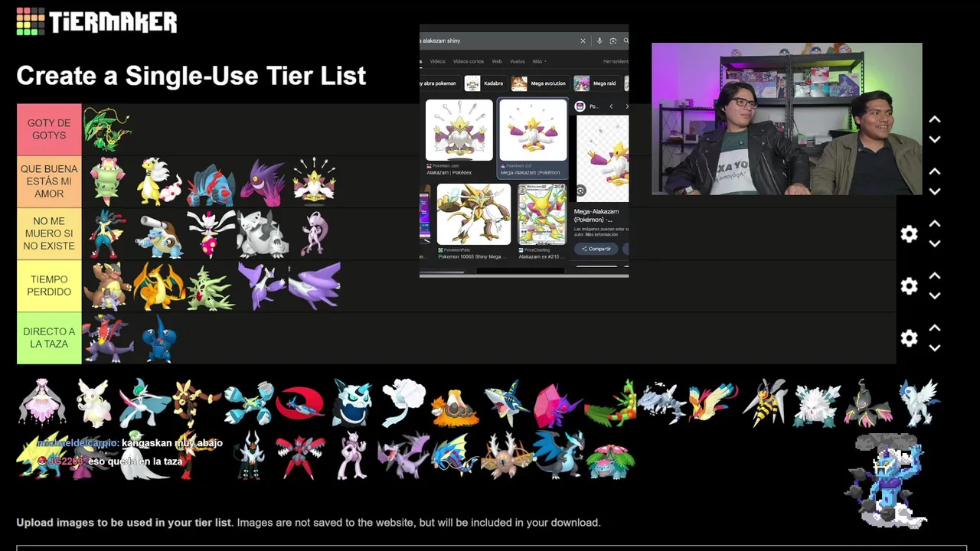The height and width of the screenshot is (551, 980).
Task: Select the Kadabra suggestion chip
Action: tap(485, 83)
